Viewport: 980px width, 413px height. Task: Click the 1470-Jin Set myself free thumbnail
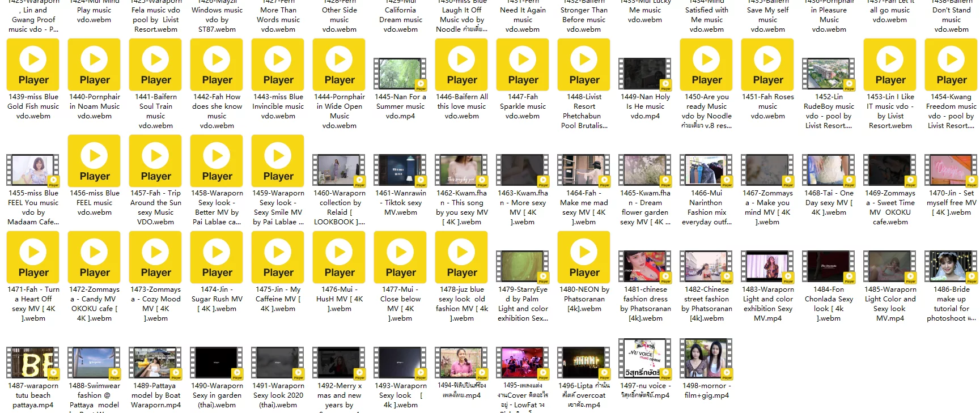click(951, 170)
